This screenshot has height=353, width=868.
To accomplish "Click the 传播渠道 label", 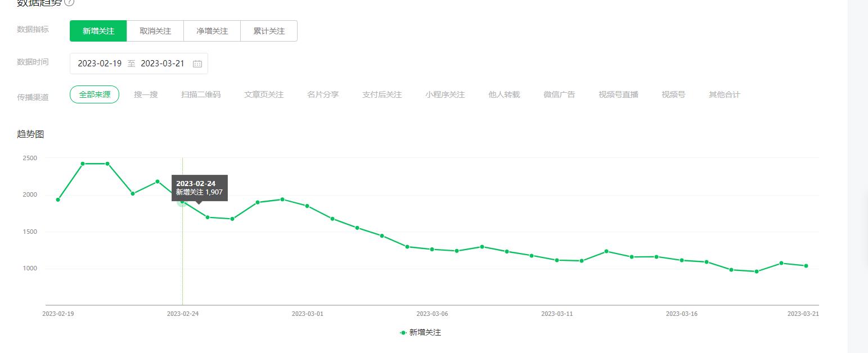I will (x=33, y=97).
